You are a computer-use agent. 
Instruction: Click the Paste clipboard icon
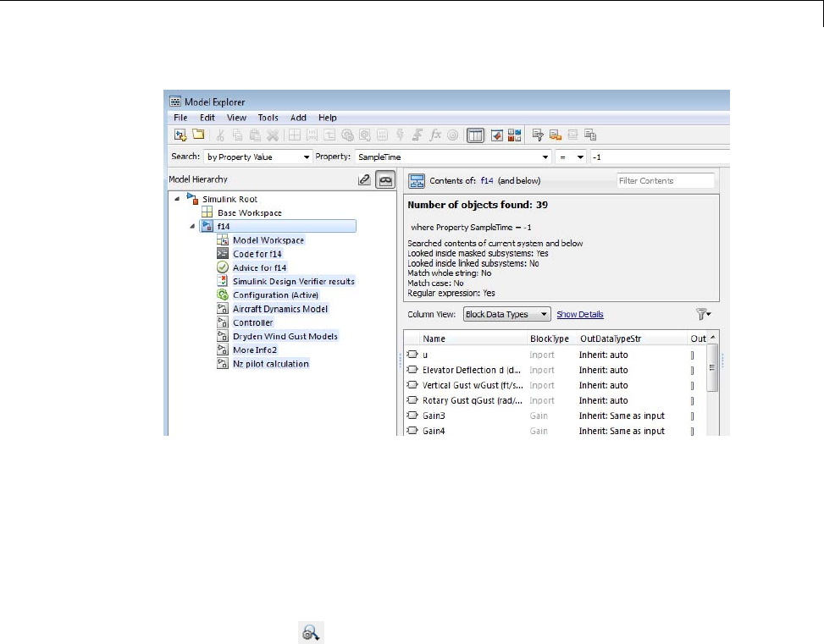pos(255,135)
